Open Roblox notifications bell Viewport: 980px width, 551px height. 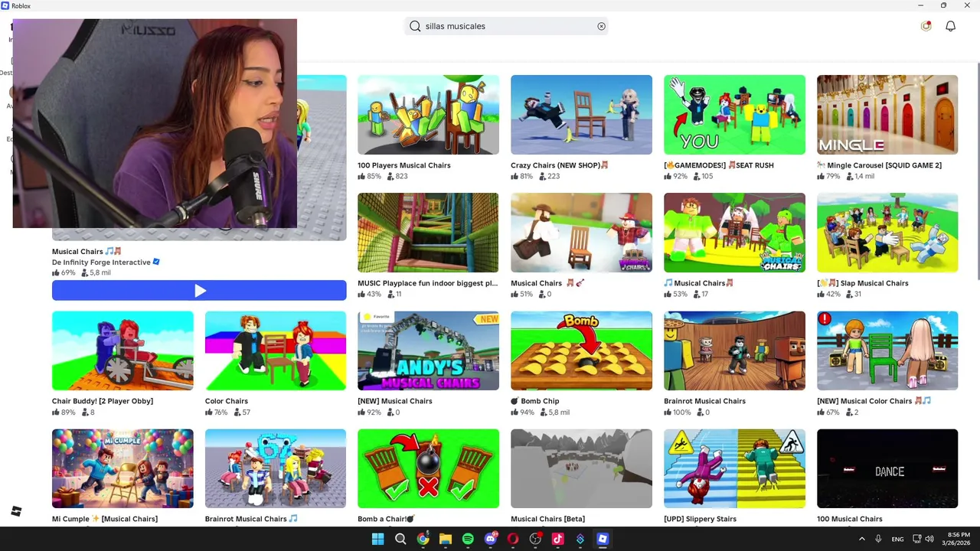click(950, 26)
